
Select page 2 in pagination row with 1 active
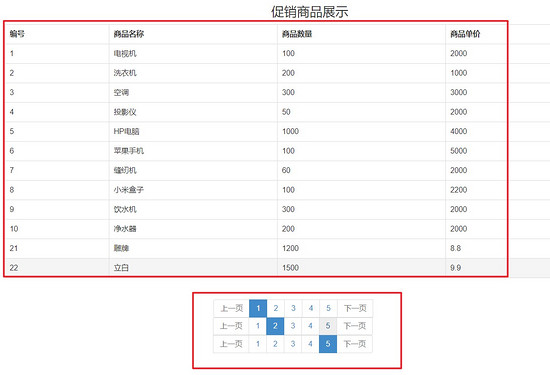click(x=276, y=308)
